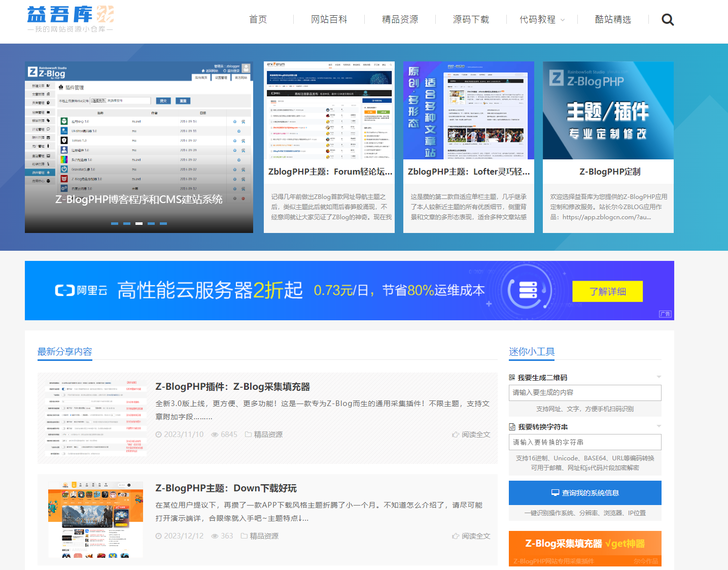Click the QR code icon beside 我要生成二维码
Image resolution: width=728 pixels, height=570 pixels.
coord(512,378)
